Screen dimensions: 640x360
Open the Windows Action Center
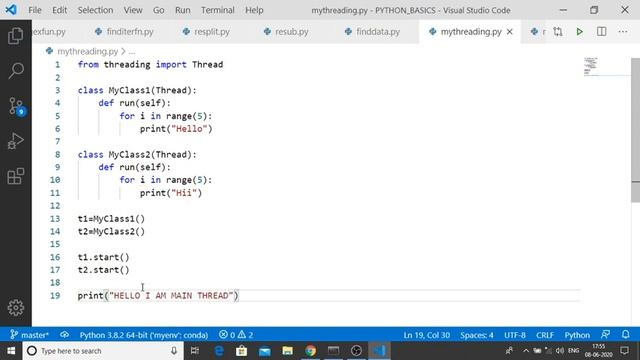pos(624,351)
